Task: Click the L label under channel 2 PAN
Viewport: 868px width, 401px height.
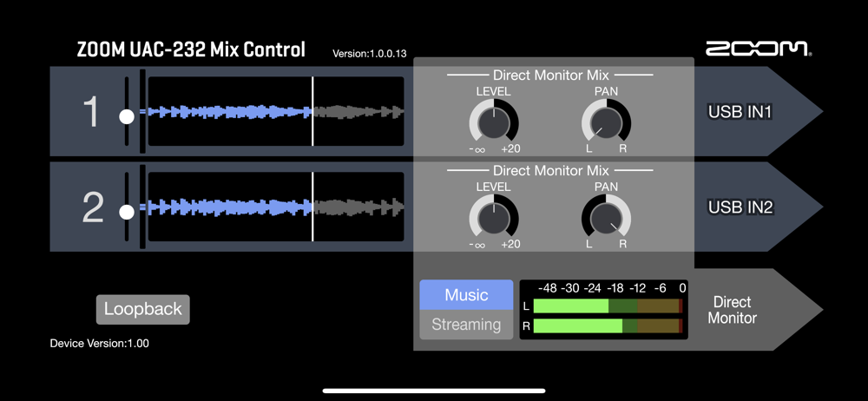Action: coord(589,244)
